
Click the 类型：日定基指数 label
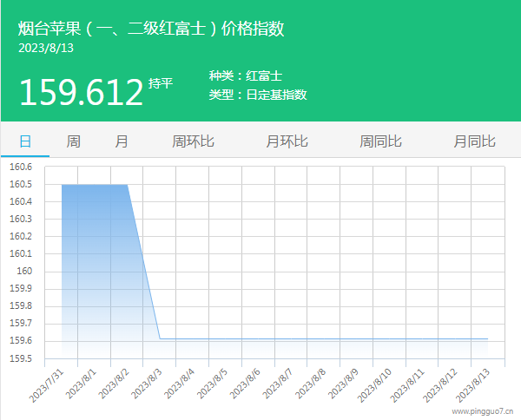point(258,95)
